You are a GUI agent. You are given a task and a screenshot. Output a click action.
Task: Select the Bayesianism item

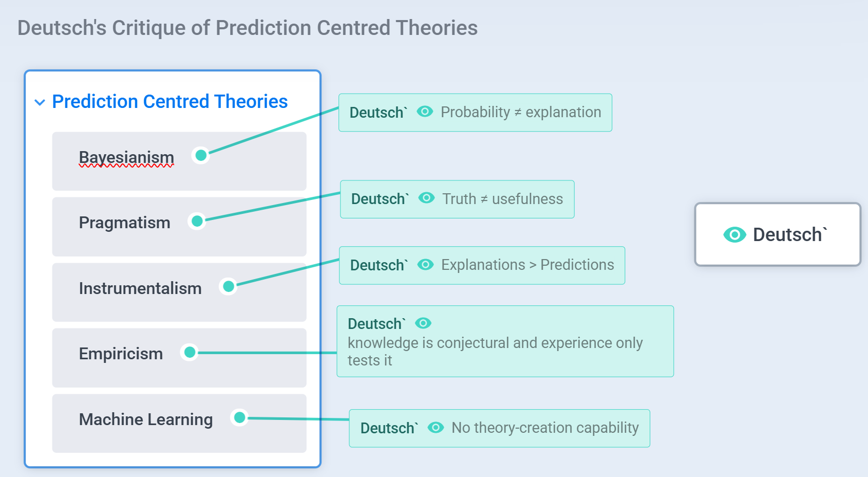126,157
